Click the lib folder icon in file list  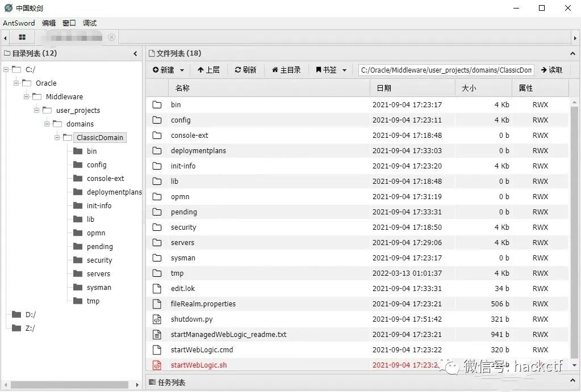(157, 182)
